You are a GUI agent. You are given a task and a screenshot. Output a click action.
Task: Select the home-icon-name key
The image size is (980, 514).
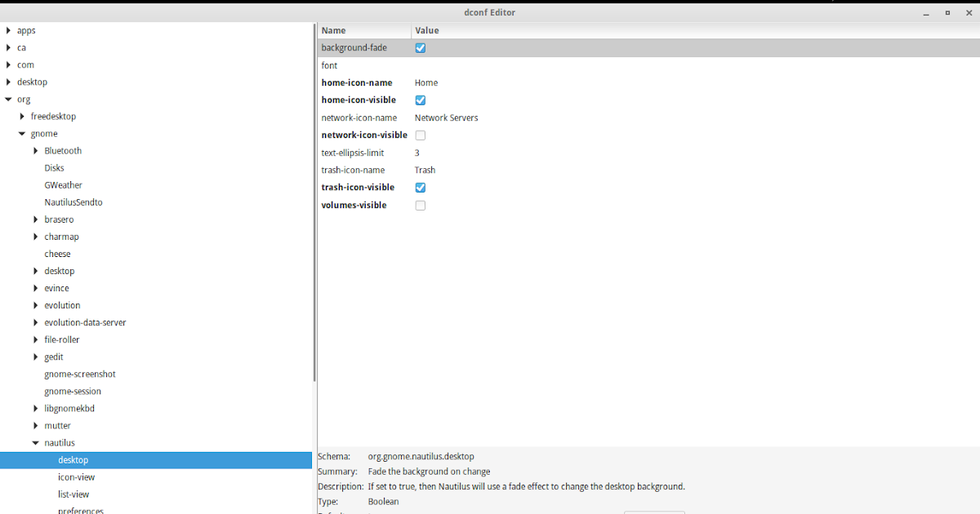[357, 83]
